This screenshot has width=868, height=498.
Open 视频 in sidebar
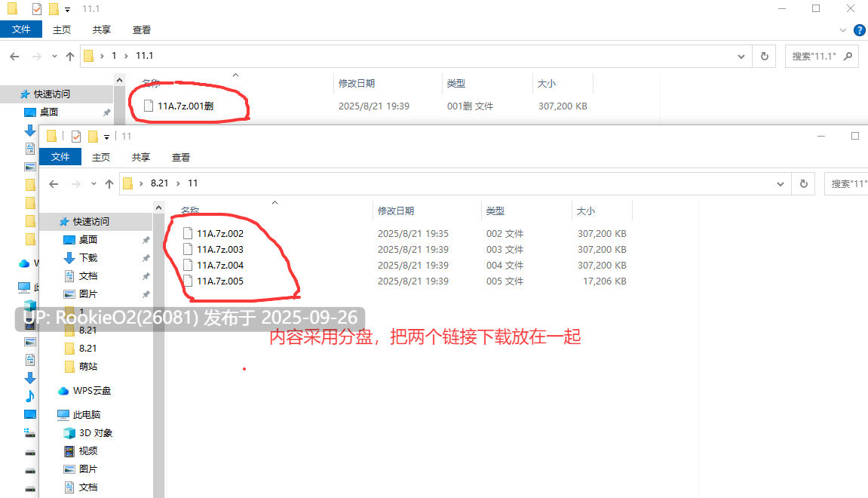tap(88, 451)
